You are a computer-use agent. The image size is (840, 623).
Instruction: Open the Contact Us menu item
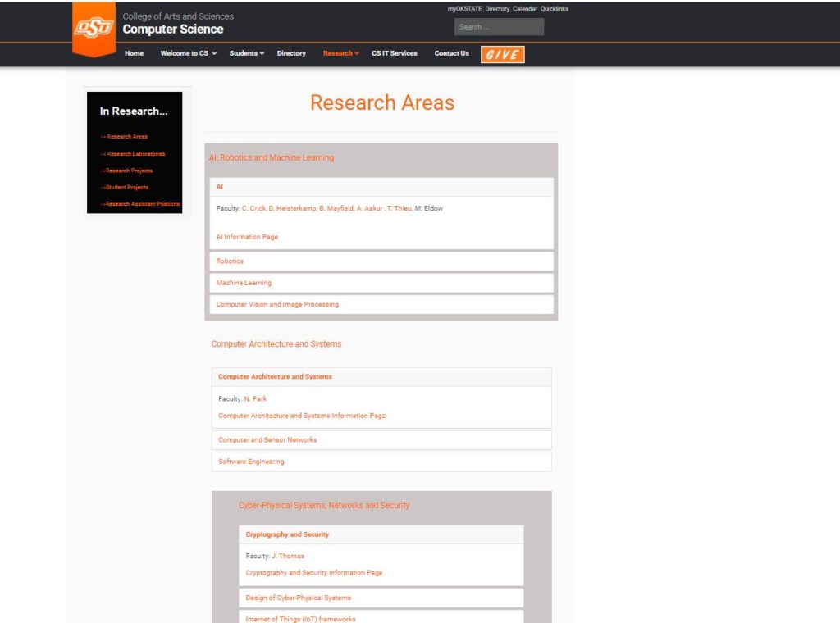pos(450,53)
